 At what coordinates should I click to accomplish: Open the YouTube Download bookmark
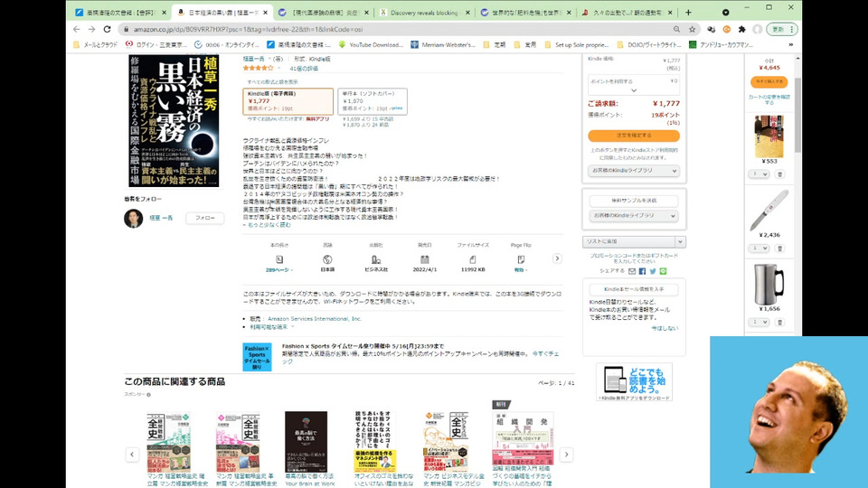371,45
